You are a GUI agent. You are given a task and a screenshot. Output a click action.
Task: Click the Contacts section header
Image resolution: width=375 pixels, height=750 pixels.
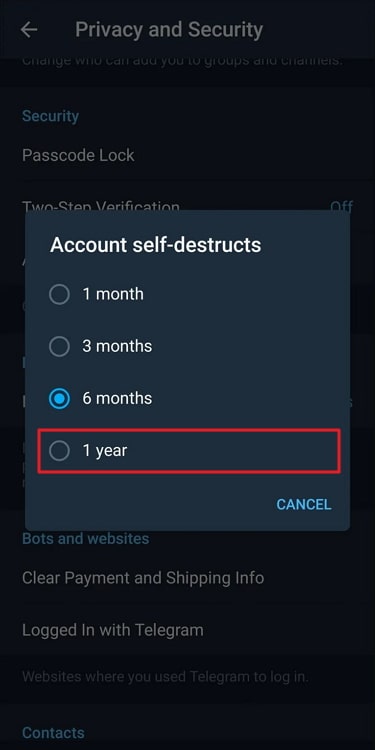pyautogui.click(x=53, y=733)
